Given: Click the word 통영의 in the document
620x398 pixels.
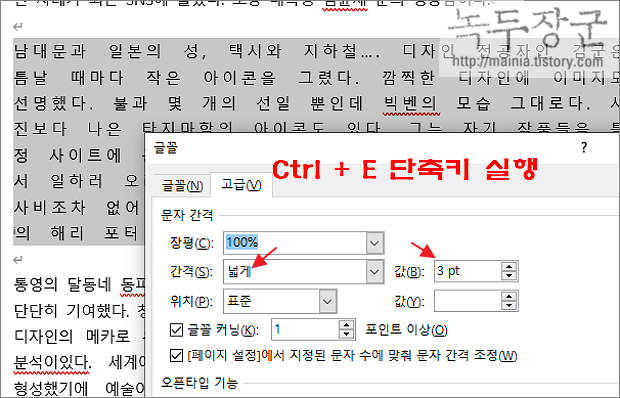Looking at the screenshot, I should click(36, 284).
